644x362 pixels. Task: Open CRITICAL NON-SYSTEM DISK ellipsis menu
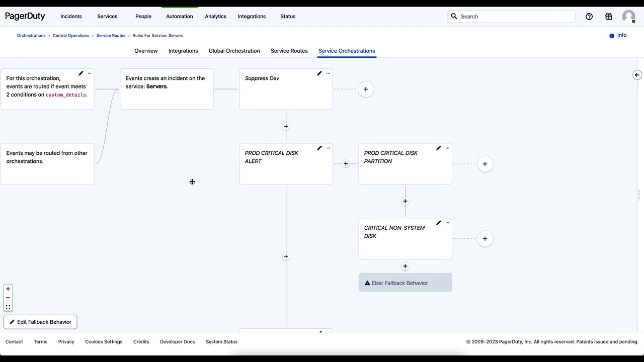447,223
